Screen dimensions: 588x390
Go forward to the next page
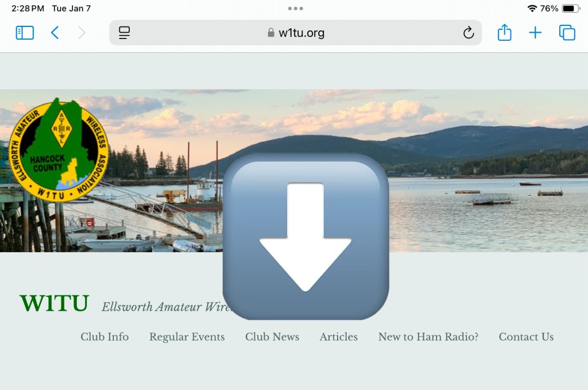pyautogui.click(x=82, y=33)
